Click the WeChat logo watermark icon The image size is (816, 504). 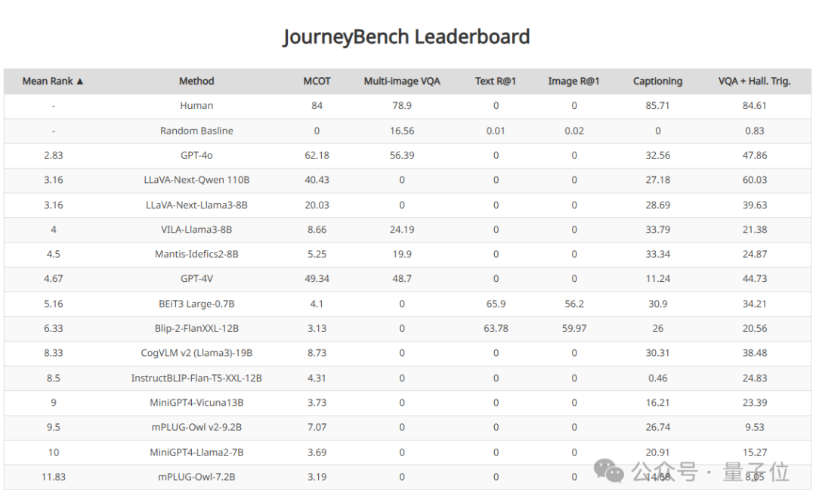coord(608,472)
